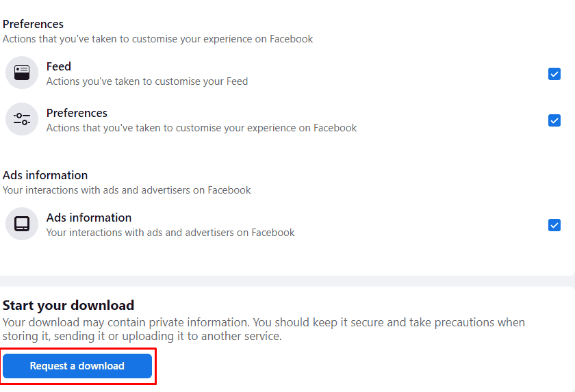This screenshot has width=575, height=392.
Task: Toggle the Preferences row checkbox
Action: pyautogui.click(x=554, y=120)
